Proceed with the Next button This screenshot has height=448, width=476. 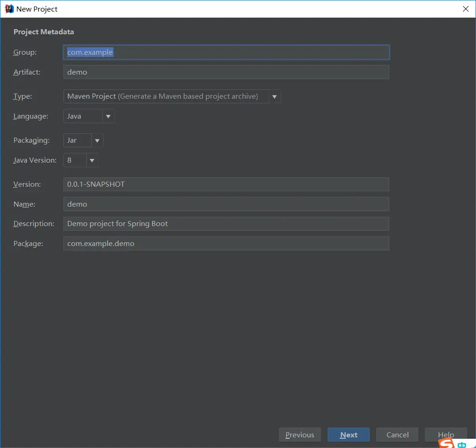pos(349,435)
